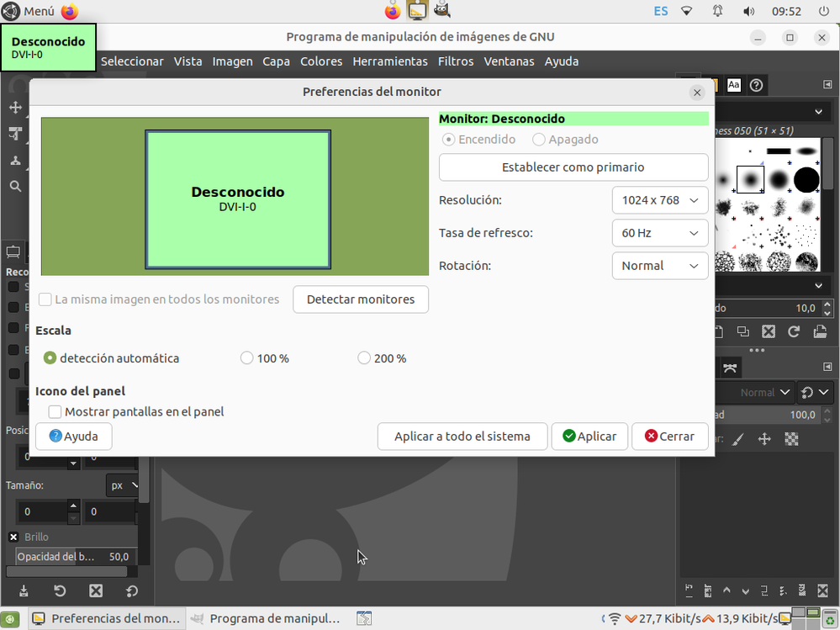Viewport: 840px width, 630px height.
Task: Open the px unit dropdown beside Tamaño
Action: (122, 485)
